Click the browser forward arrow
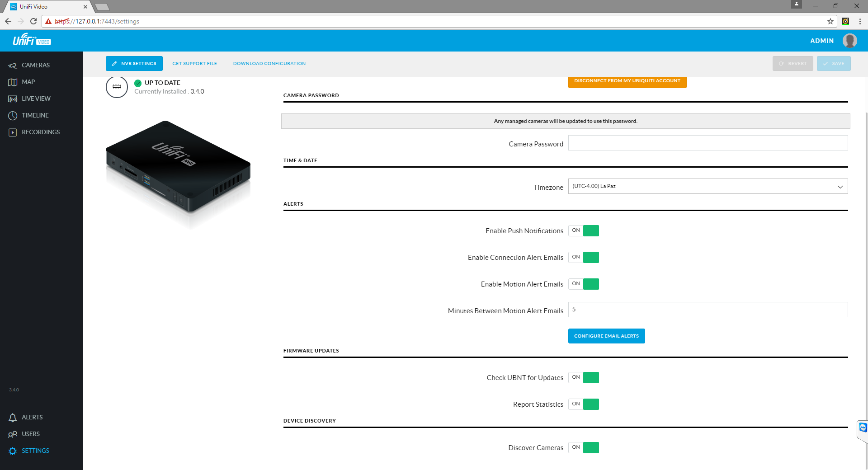The width and height of the screenshot is (868, 470). click(21, 21)
